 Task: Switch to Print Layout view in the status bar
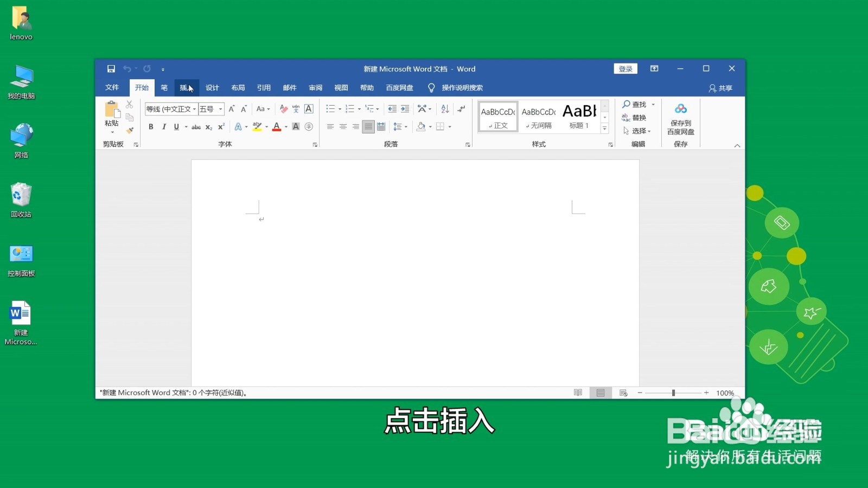click(601, 393)
